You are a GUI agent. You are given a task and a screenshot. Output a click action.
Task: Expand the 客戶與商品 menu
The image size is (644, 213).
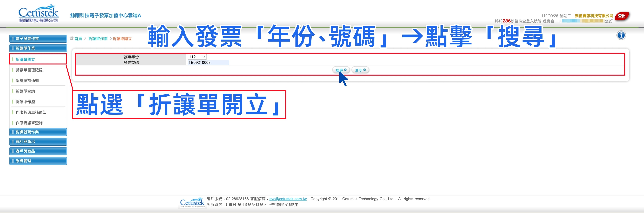point(38,151)
